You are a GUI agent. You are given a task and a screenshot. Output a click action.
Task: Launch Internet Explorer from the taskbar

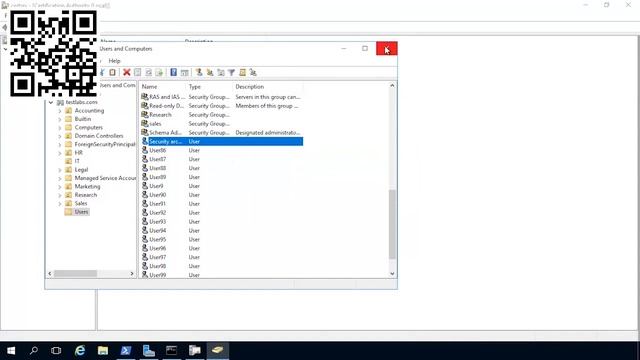point(80,351)
